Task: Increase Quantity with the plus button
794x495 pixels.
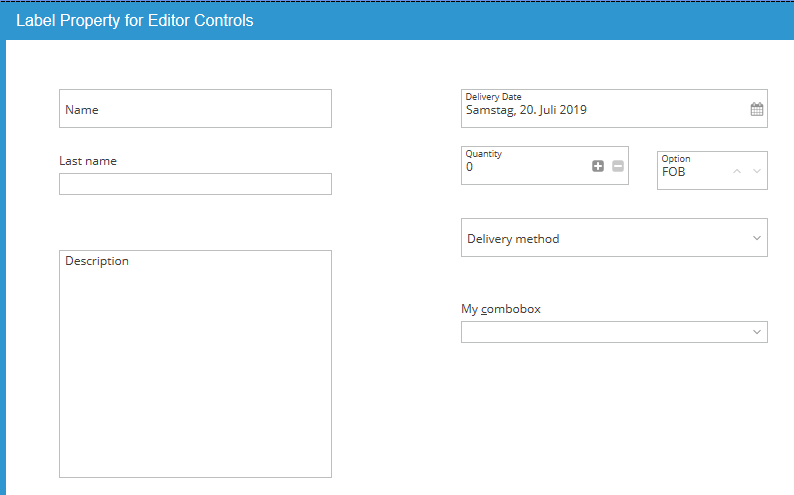Action: pyautogui.click(x=598, y=166)
